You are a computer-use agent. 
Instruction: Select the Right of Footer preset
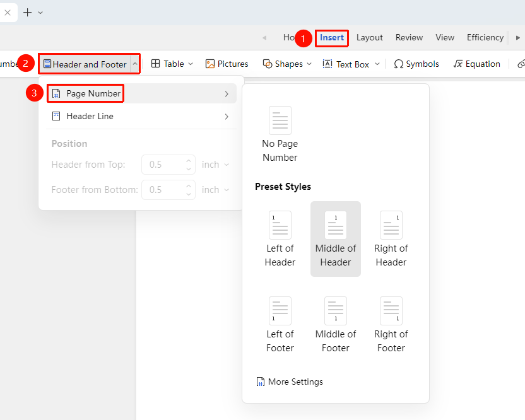[391, 325]
